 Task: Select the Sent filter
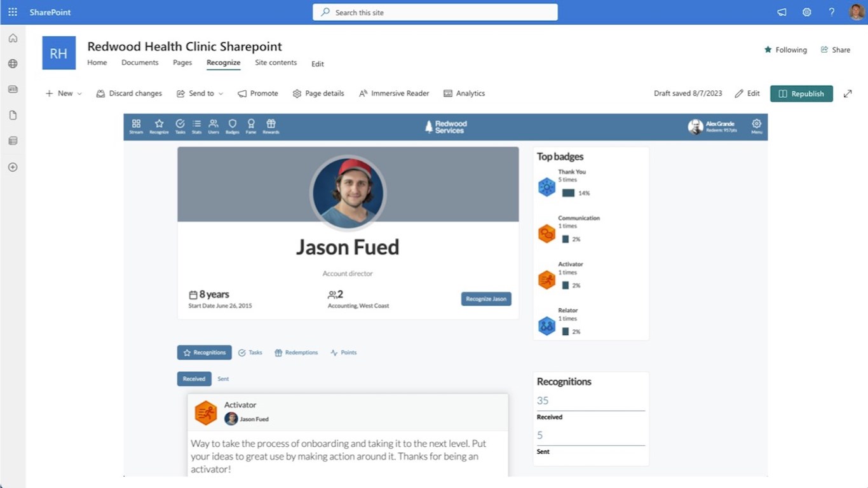point(223,379)
